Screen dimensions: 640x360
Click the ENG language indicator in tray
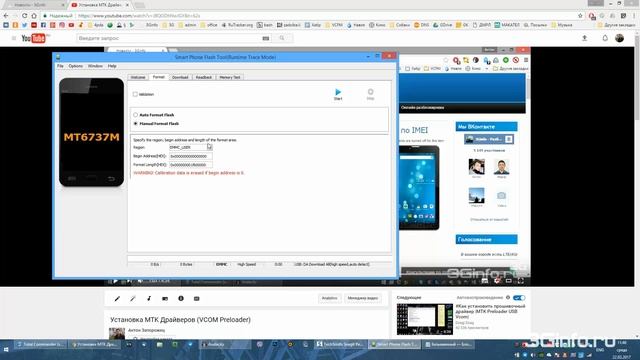click(x=600, y=350)
